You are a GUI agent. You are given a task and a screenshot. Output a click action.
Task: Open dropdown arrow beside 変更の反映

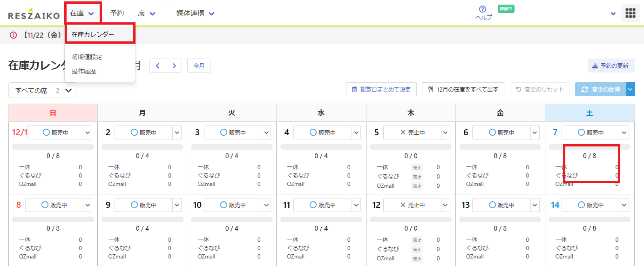point(630,89)
